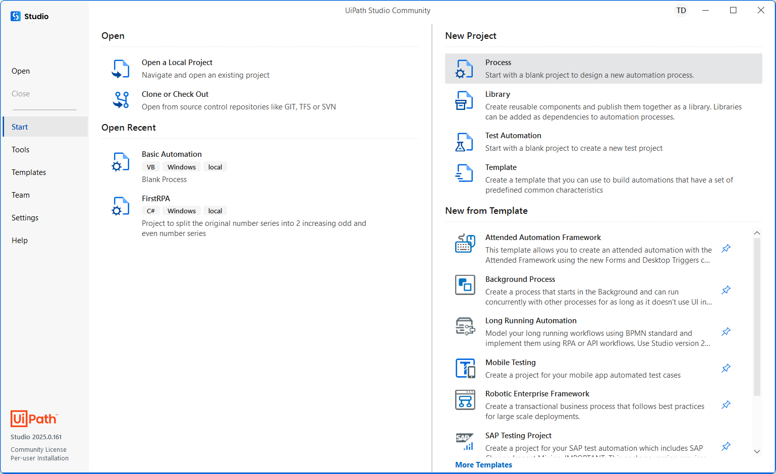Open the FirstRPA recent project
The width and height of the screenshot is (776, 474).
156,198
